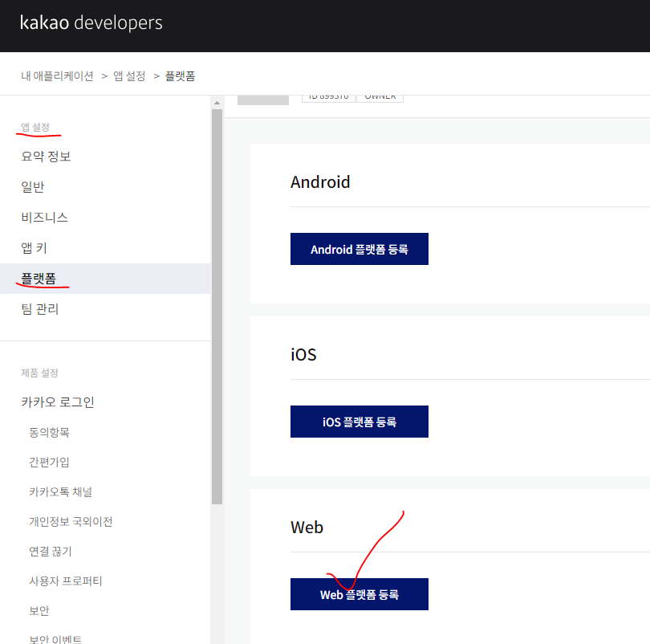The image size is (650, 644).
Task: Open 간편가입 submenu item
Action: click(x=49, y=462)
